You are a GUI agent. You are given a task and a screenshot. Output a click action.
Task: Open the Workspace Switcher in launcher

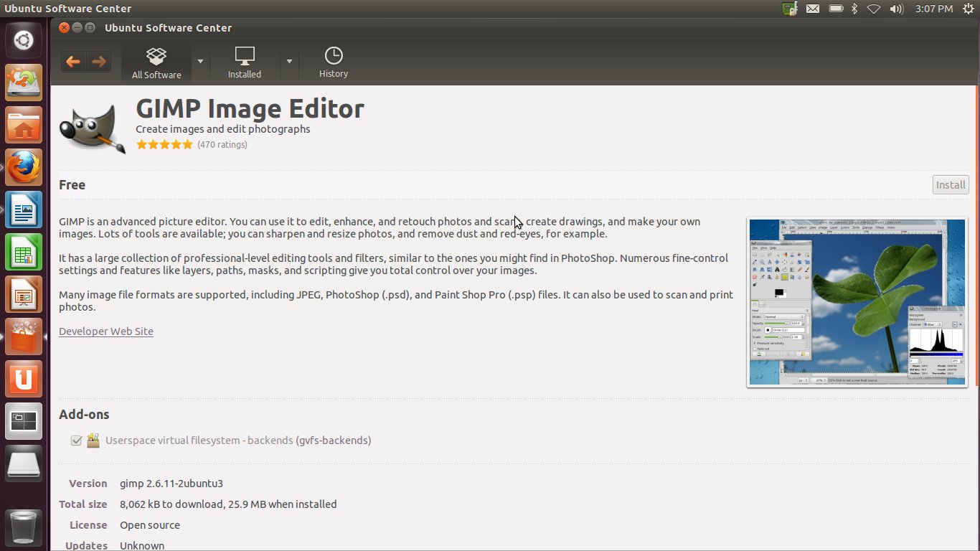[x=24, y=421]
